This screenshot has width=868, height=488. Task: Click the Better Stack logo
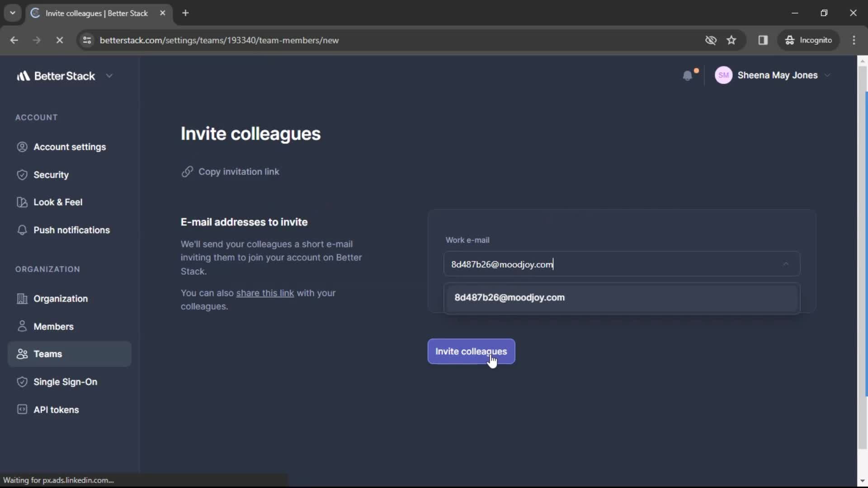(56, 76)
